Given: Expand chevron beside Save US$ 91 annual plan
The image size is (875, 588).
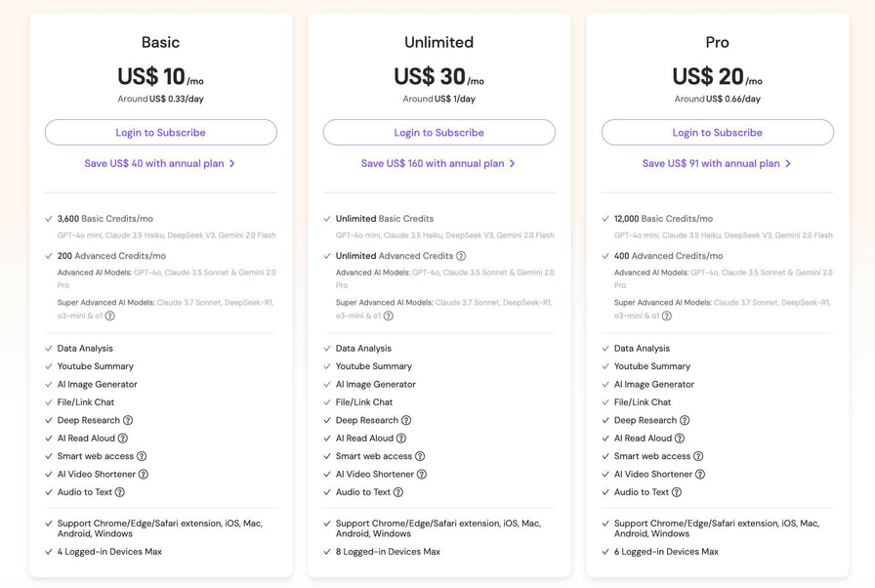Looking at the screenshot, I should coord(788,163).
